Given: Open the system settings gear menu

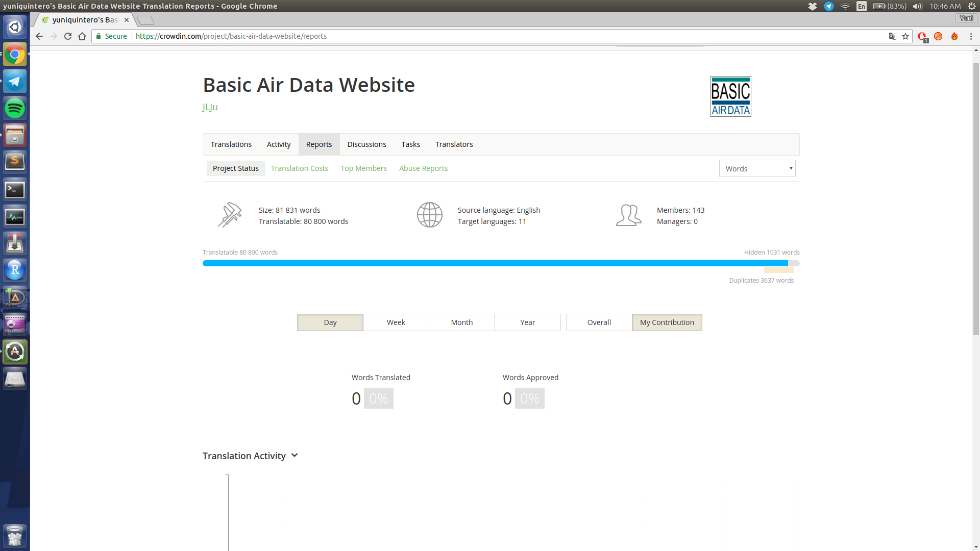Looking at the screenshot, I should (x=972, y=6).
